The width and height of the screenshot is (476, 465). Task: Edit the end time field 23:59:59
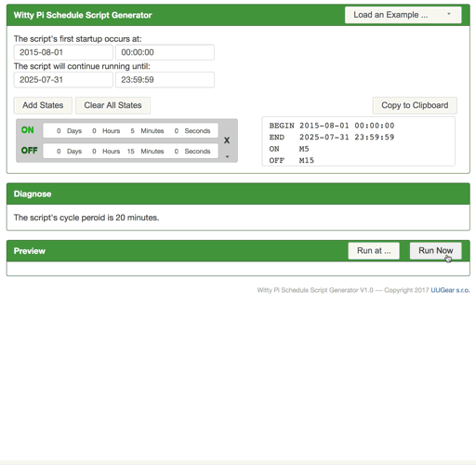coord(165,80)
